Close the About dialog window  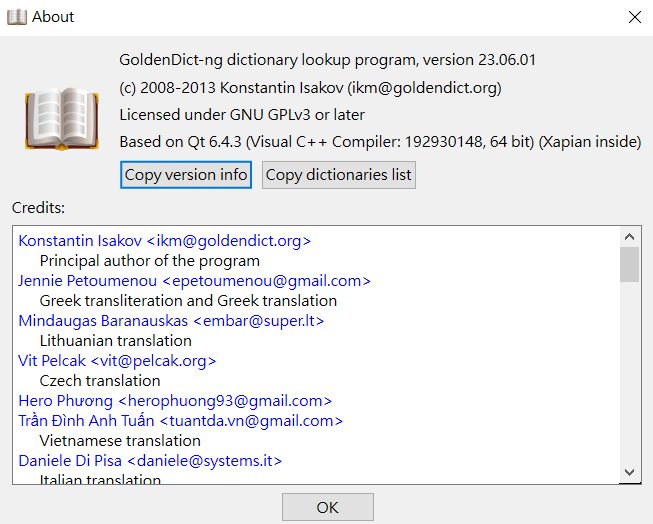tap(635, 17)
